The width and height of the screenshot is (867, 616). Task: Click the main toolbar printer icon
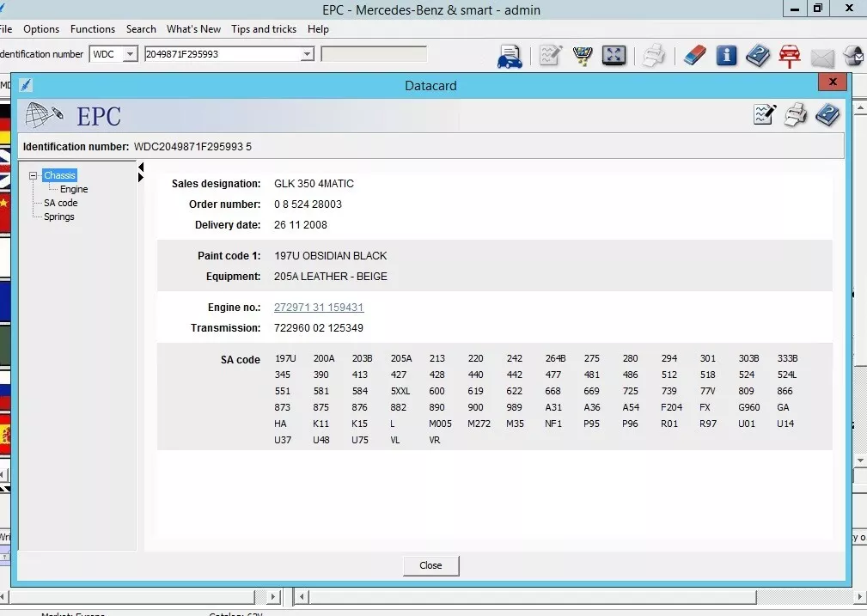[x=654, y=56]
